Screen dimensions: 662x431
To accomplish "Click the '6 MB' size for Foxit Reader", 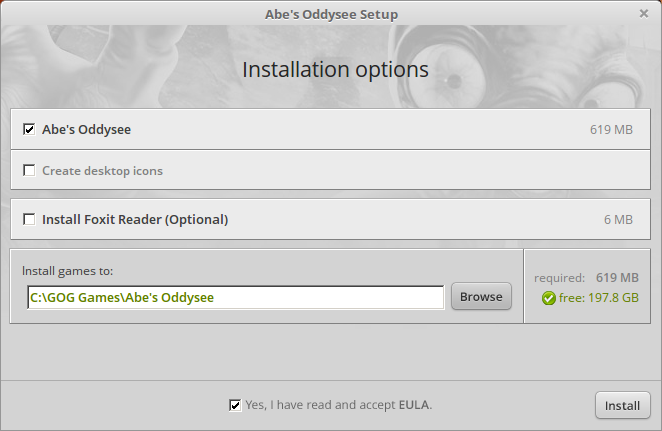I will [618, 220].
